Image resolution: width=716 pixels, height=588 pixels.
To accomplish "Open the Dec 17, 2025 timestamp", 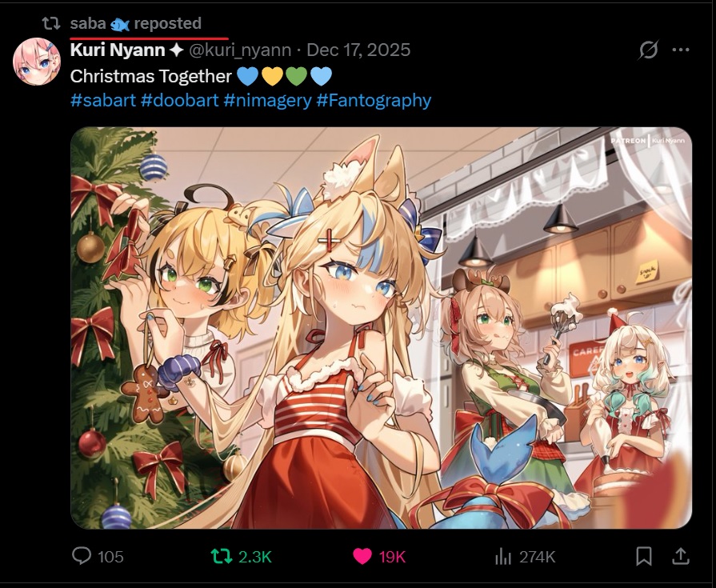I will (358, 50).
